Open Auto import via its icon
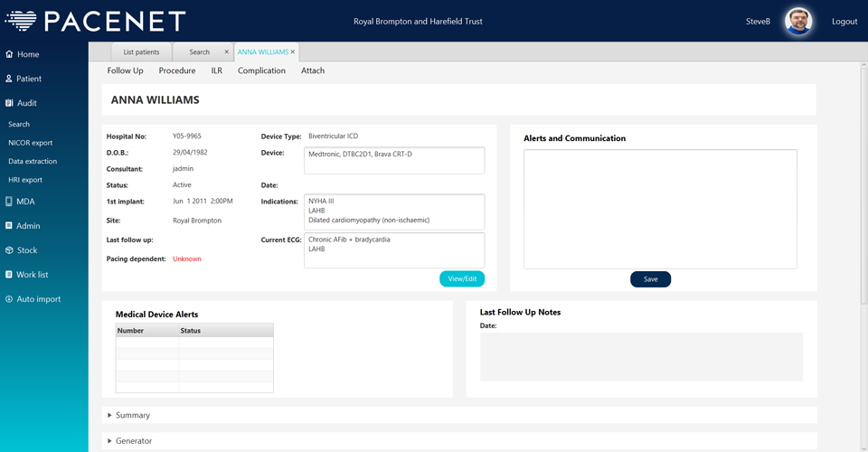Screen dimensions: 868x452 9,299
